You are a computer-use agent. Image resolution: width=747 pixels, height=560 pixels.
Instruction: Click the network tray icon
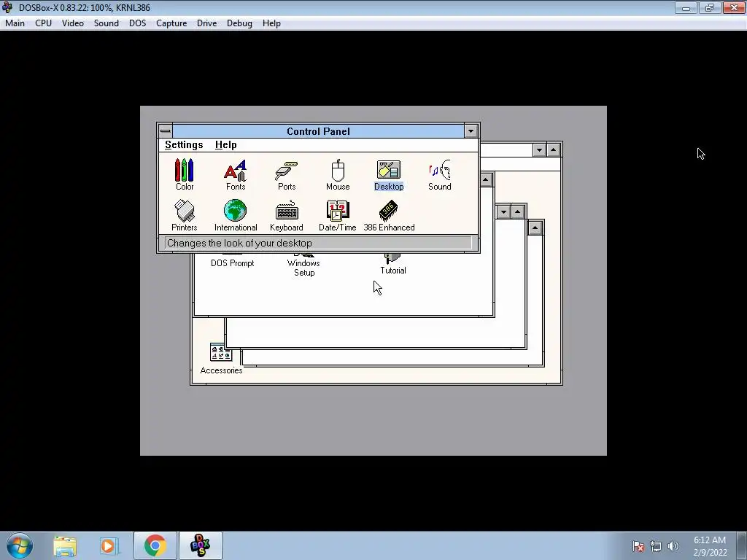point(656,546)
